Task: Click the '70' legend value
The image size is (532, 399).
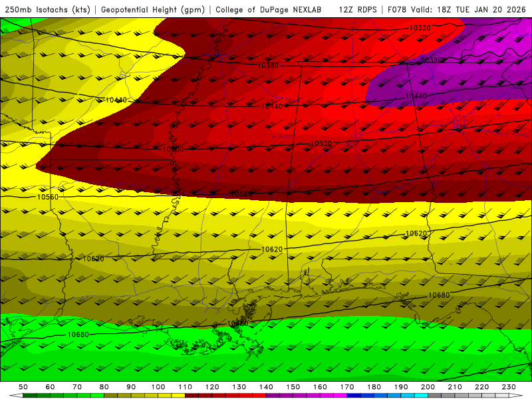Action: (x=77, y=387)
